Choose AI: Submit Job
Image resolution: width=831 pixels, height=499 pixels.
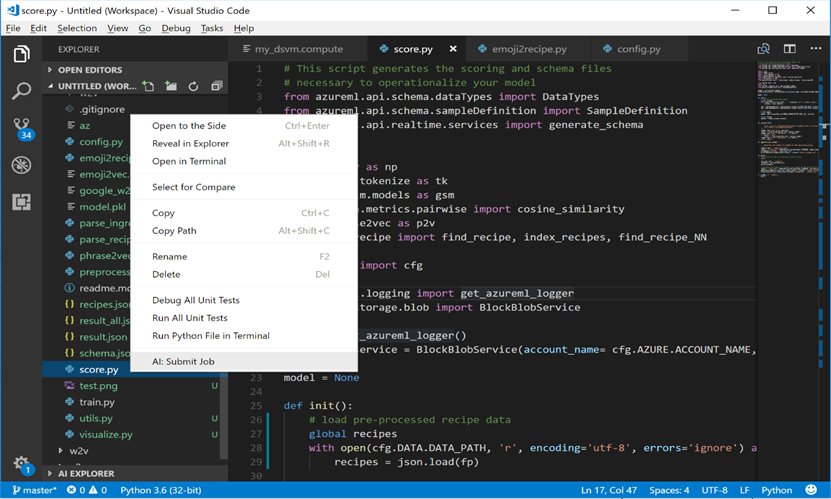tap(244, 362)
